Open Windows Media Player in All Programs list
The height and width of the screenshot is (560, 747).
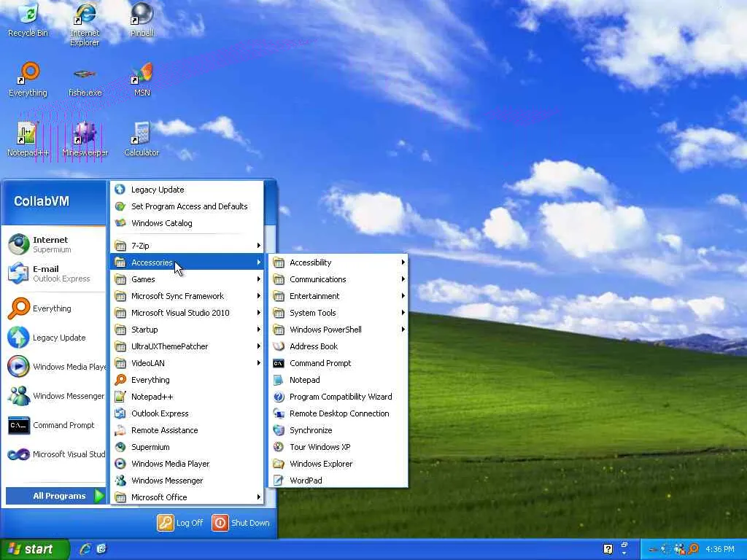[187, 463]
